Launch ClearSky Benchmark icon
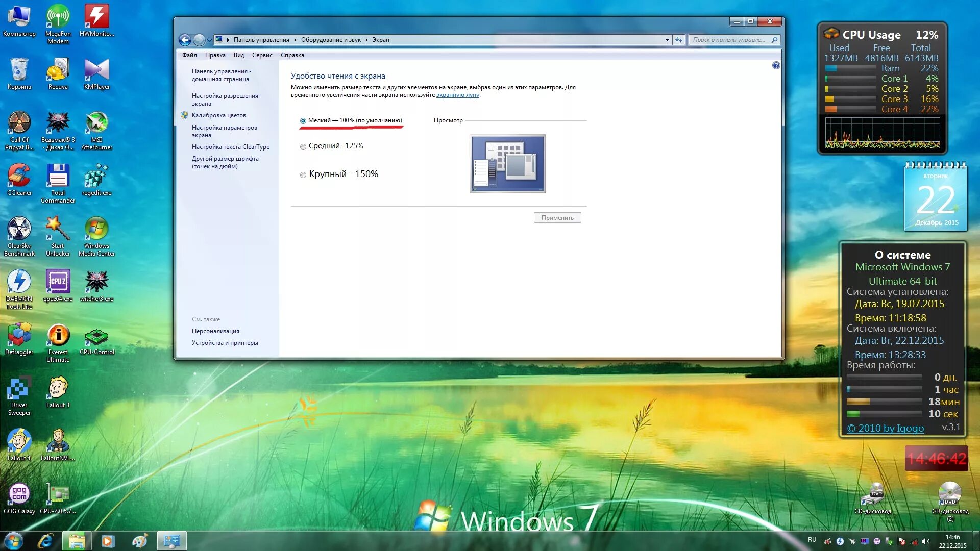The width and height of the screenshot is (980, 551). [x=19, y=237]
